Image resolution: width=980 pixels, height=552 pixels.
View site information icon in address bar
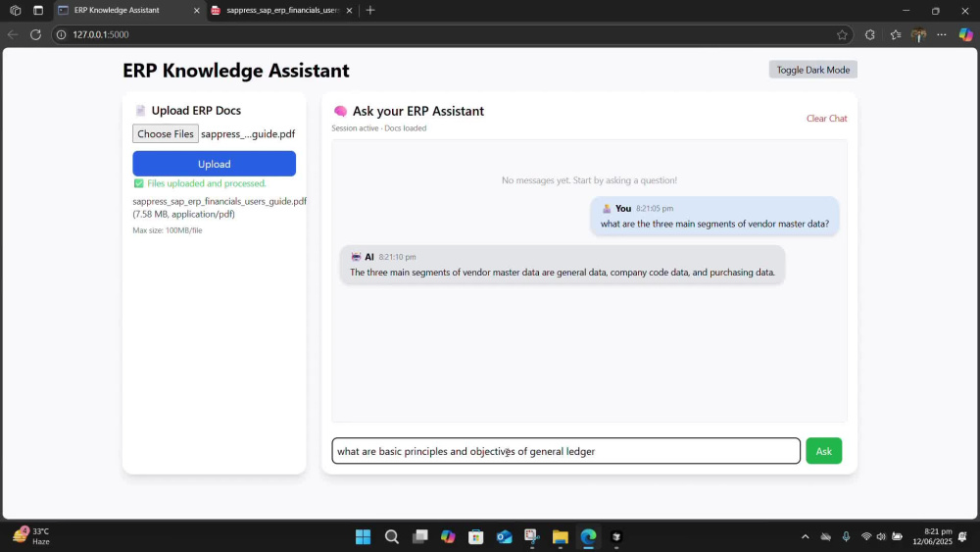pyautogui.click(x=61, y=34)
